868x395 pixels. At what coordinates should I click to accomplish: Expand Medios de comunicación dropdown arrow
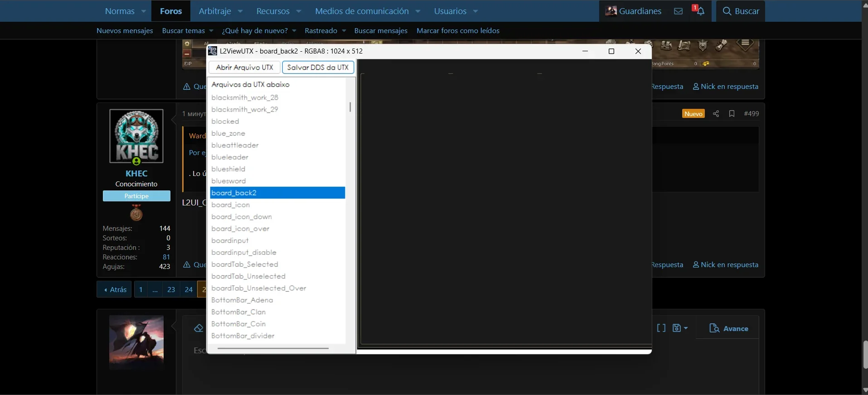click(x=418, y=11)
